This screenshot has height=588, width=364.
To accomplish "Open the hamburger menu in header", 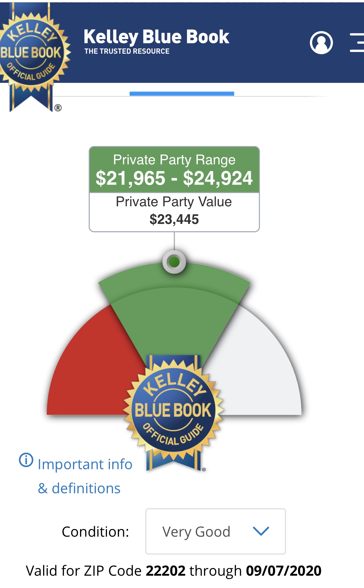I will (358, 43).
